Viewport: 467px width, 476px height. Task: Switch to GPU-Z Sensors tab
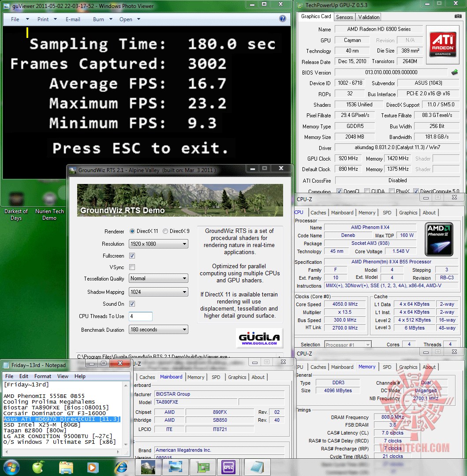click(344, 17)
